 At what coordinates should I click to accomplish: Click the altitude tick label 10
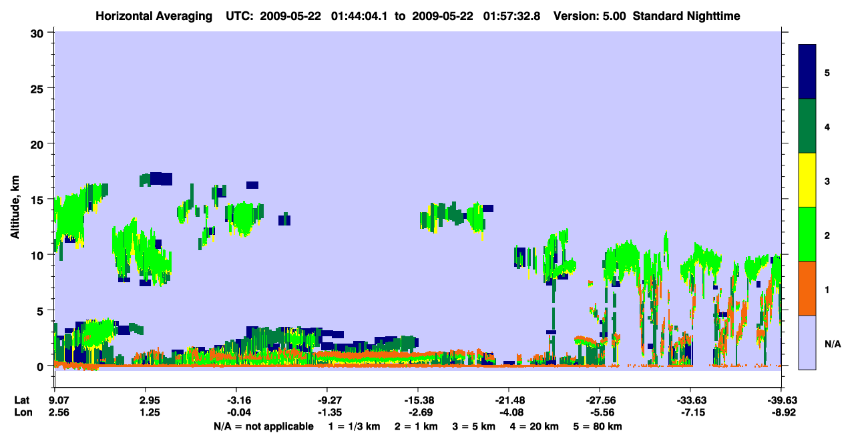click(39, 255)
